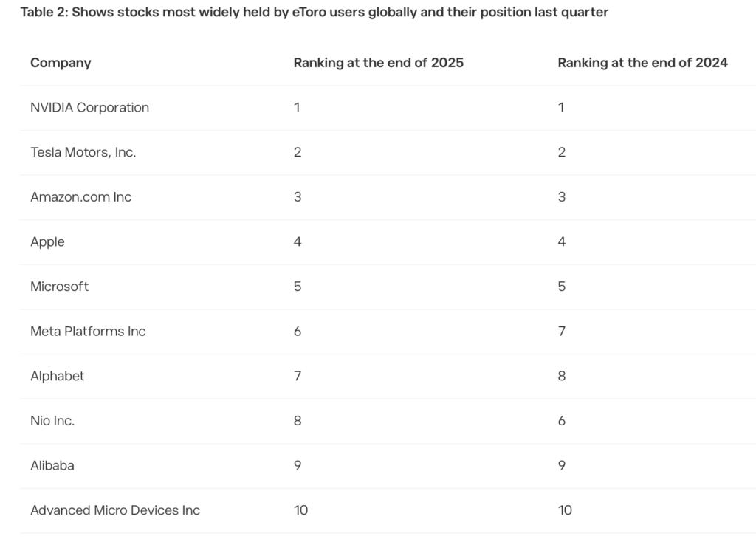Click the Advanced Micro Devices Inc cell
The height and width of the screenshot is (559, 756).
[x=115, y=510]
